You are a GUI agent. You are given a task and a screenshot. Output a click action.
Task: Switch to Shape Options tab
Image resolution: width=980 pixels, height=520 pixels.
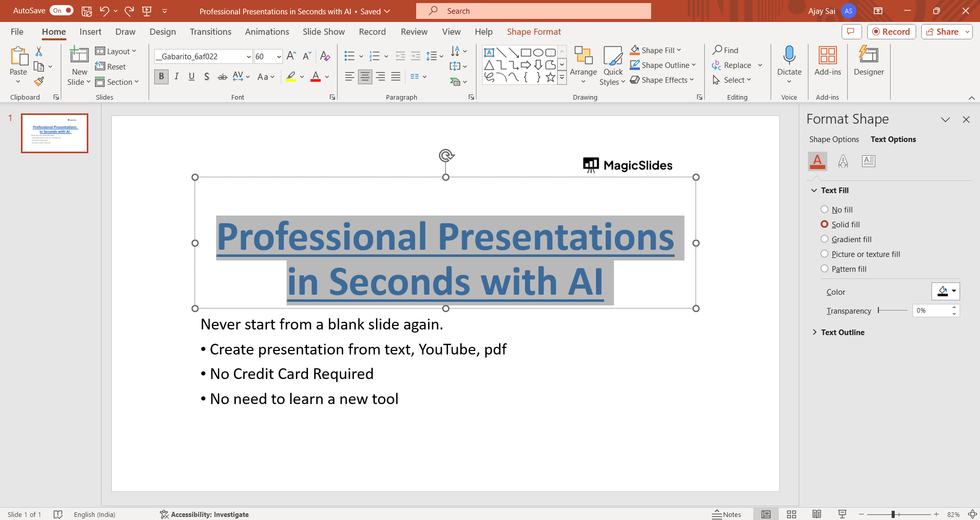click(x=833, y=139)
